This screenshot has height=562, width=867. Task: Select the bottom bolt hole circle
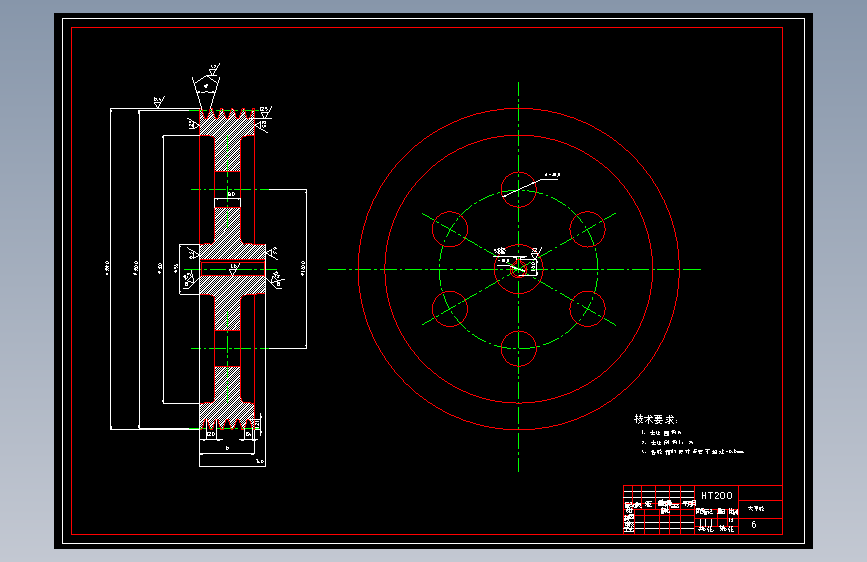tap(519, 348)
